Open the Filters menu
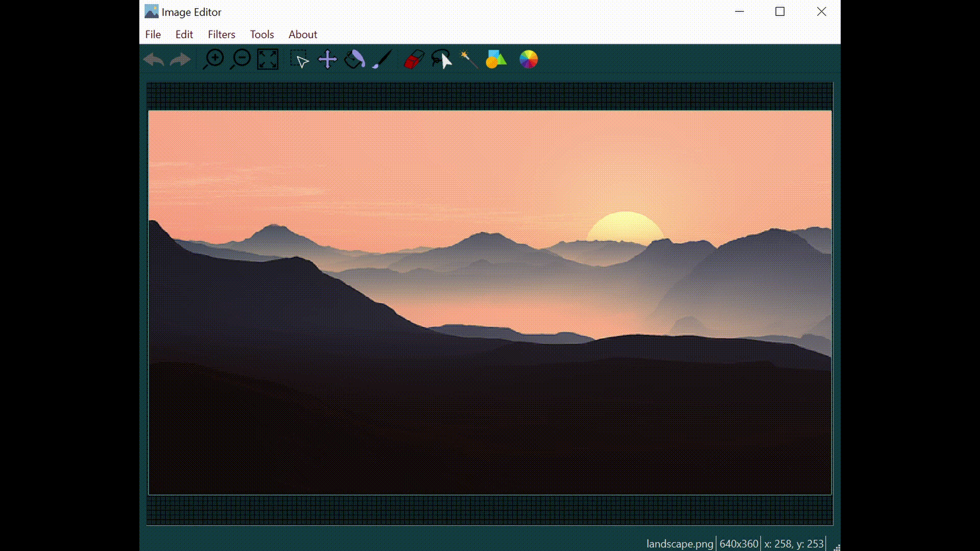Image resolution: width=980 pixels, height=551 pixels. [222, 34]
